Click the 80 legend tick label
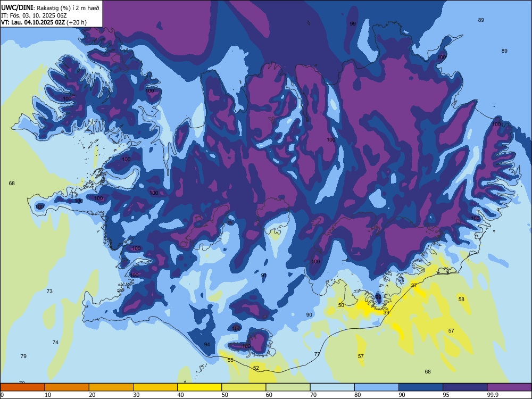 358,395
